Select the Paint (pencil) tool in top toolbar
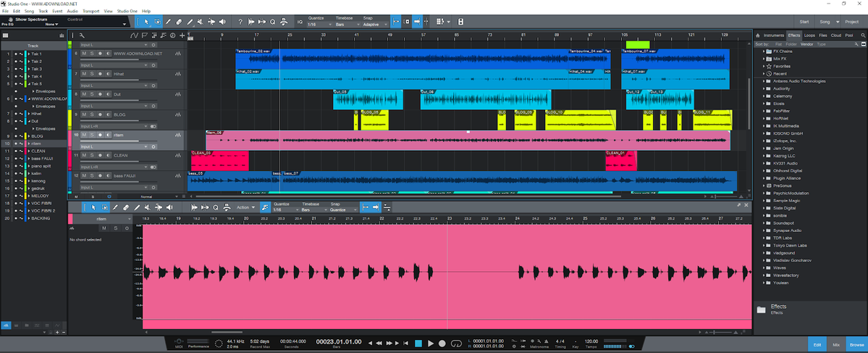868x353 pixels. point(190,22)
